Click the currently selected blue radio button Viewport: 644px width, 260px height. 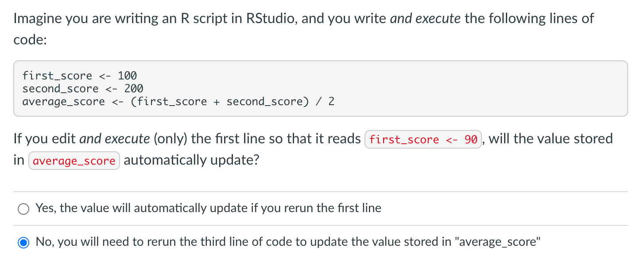click(x=23, y=242)
